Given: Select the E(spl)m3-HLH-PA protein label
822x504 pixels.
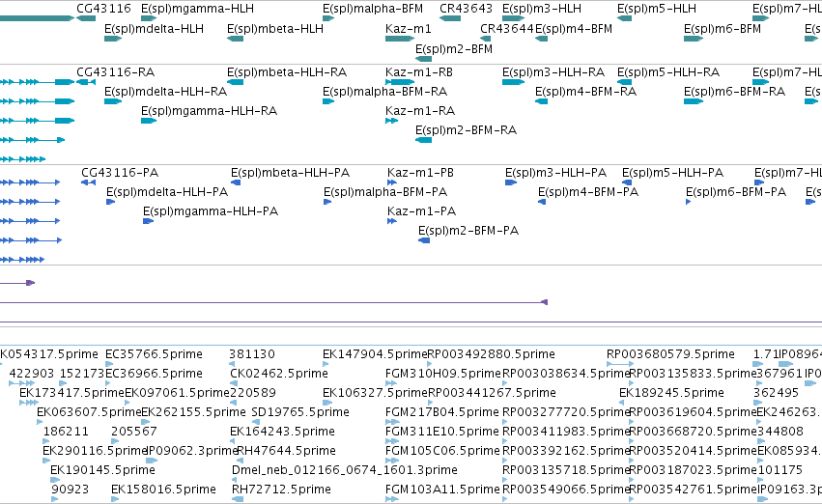Looking at the screenshot, I should (x=555, y=173).
